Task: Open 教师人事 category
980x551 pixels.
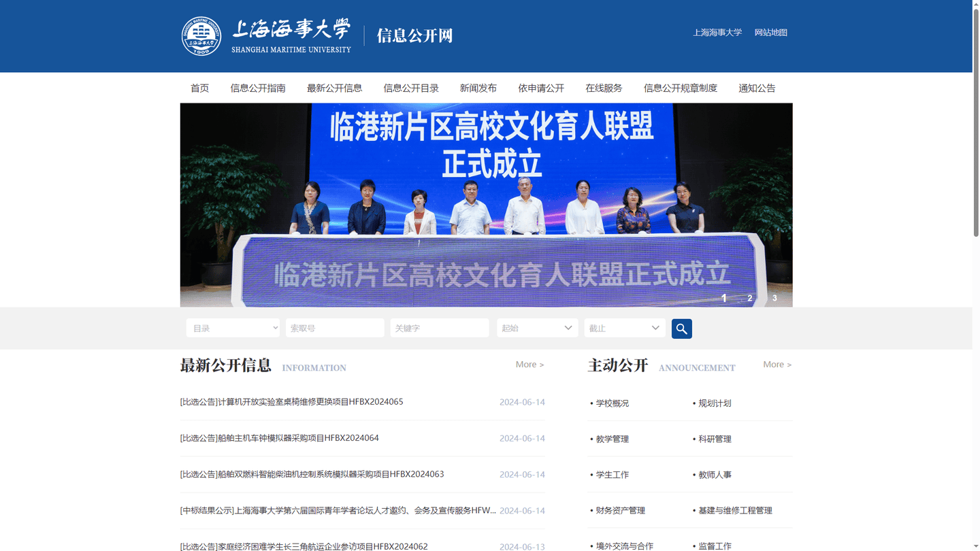Action: (x=715, y=475)
